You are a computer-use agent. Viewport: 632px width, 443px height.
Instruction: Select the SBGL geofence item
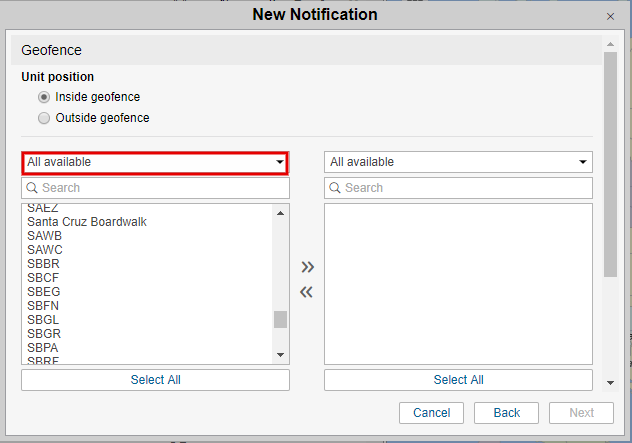44,320
